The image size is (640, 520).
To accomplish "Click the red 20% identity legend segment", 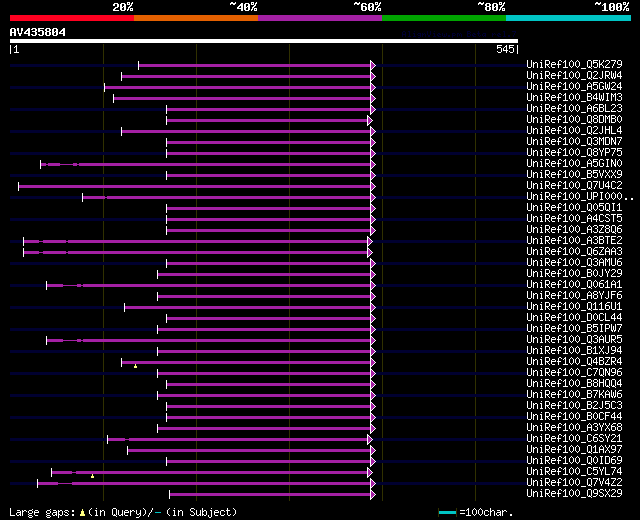I will (72, 18).
